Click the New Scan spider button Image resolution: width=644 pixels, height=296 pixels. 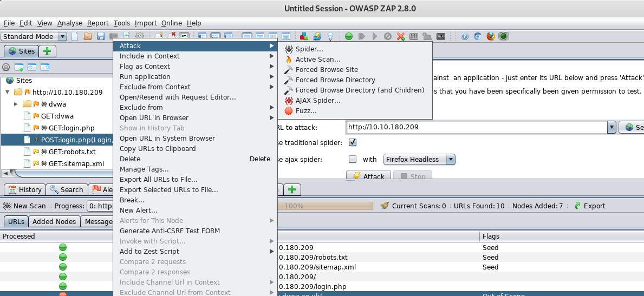pyautogui.click(x=24, y=206)
